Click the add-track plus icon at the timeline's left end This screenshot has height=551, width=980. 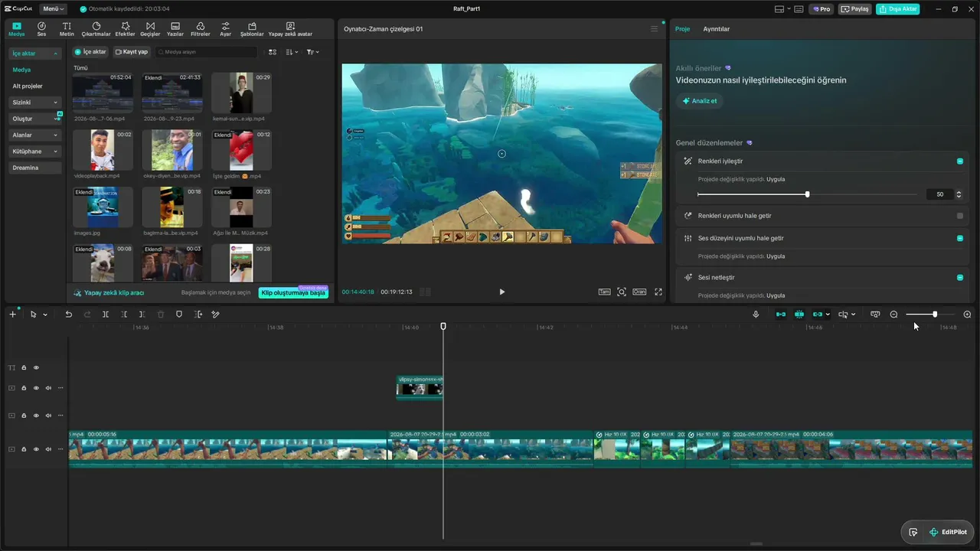(12, 315)
